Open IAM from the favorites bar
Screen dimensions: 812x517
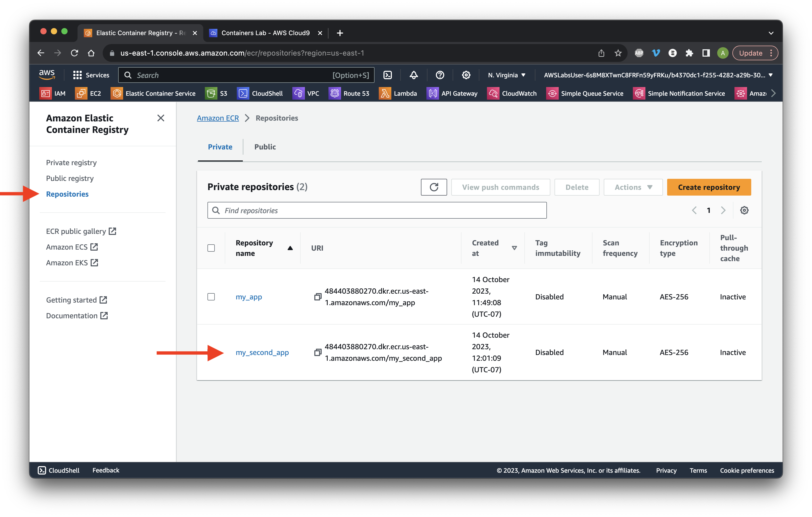pyautogui.click(x=53, y=94)
